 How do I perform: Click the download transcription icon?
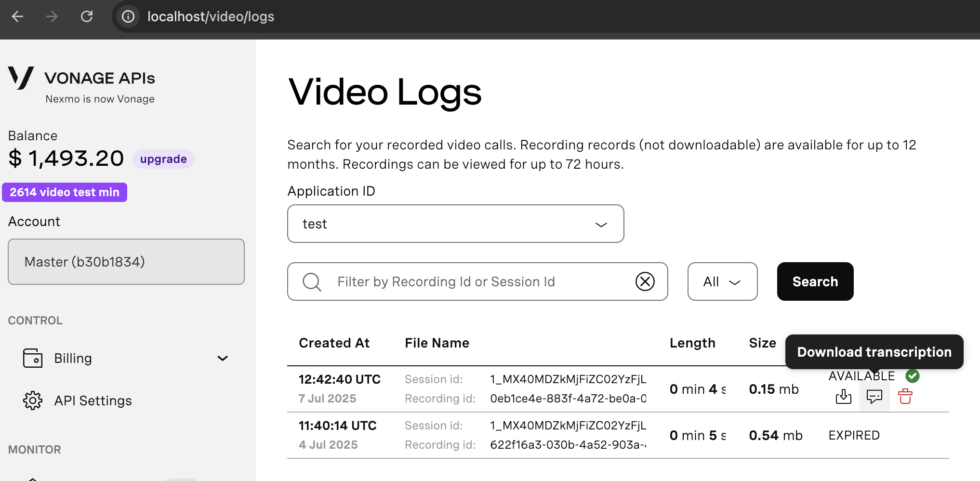coord(874,397)
